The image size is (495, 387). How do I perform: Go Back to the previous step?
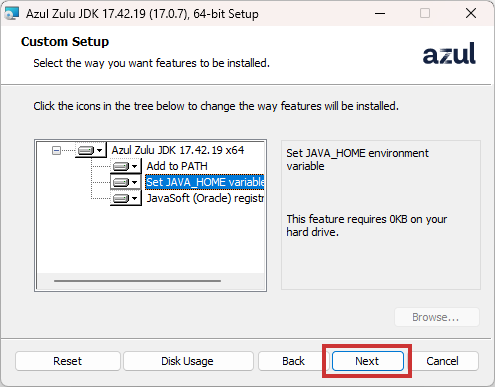[293, 361]
